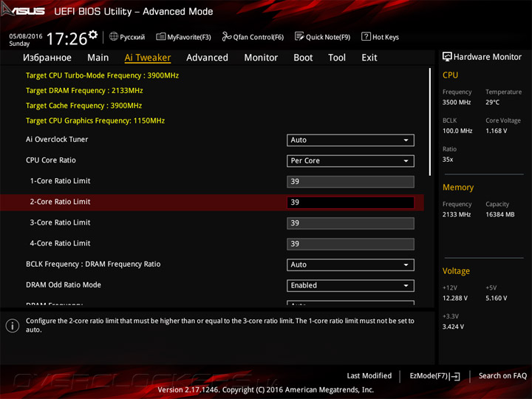This screenshot has height=399, width=532.
Task: Click the Hot Keys question mark icon
Action: 366,36
